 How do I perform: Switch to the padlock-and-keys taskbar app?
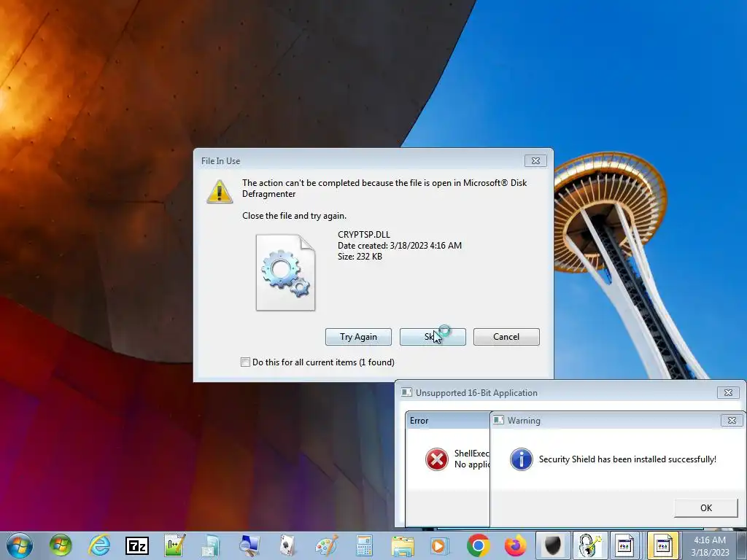(589, 545)
